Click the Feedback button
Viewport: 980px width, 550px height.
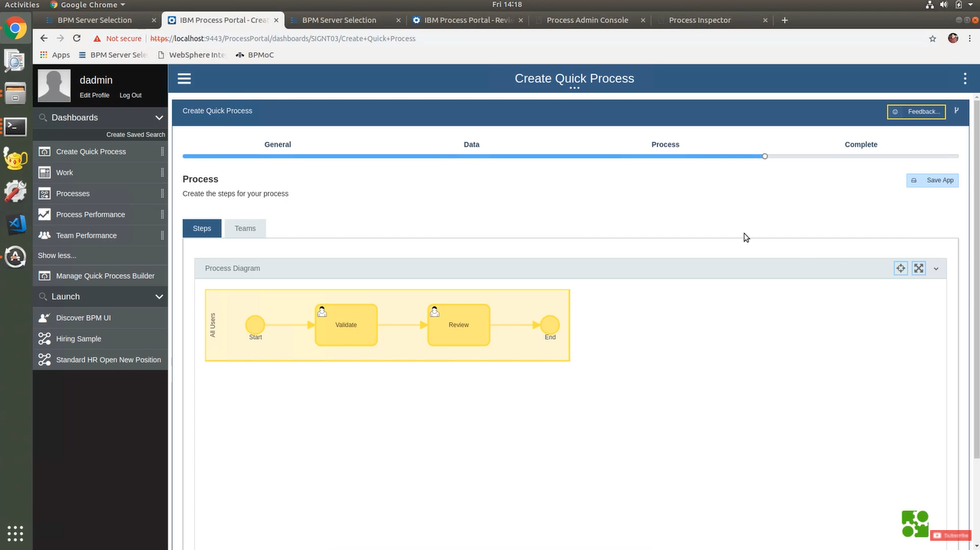click(916, 112)
